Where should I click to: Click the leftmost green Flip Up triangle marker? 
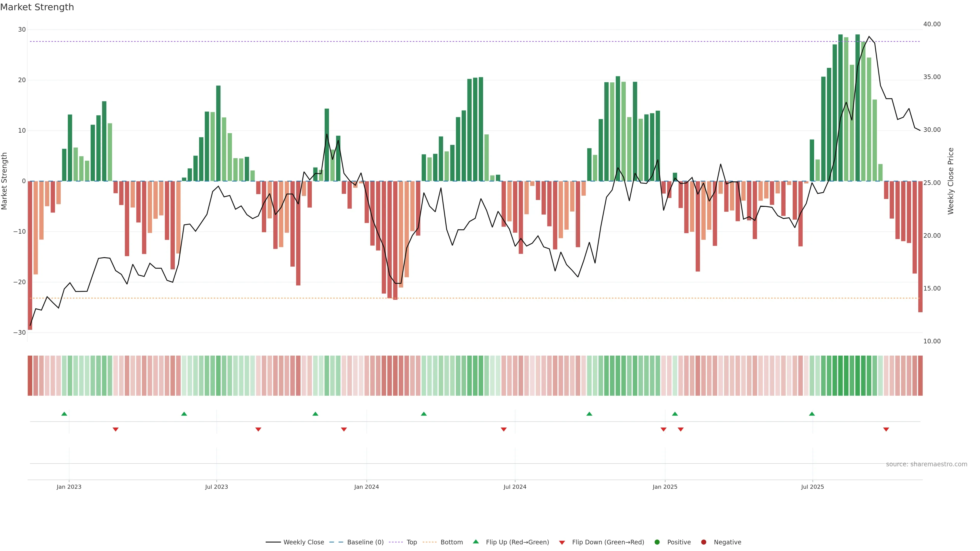(x=64, y=414)
